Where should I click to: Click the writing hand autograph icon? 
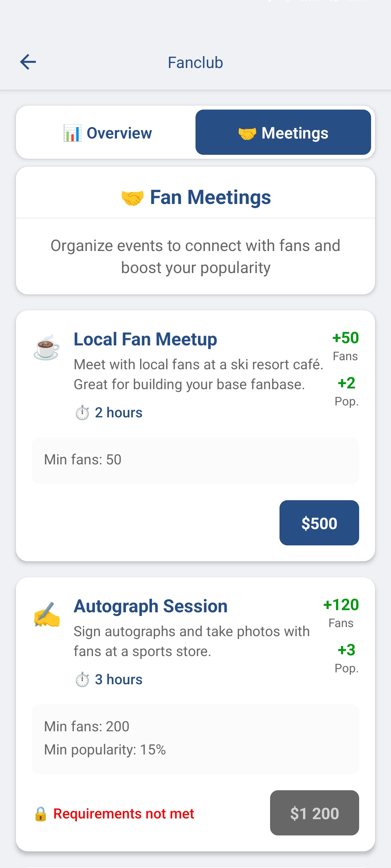pos(46,614)
